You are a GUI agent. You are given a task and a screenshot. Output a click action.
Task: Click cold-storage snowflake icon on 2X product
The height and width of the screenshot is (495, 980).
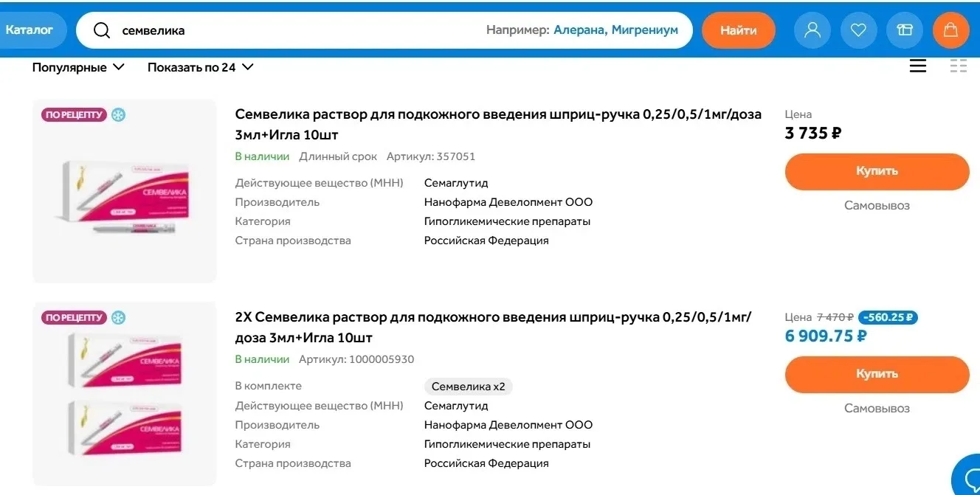118,318
